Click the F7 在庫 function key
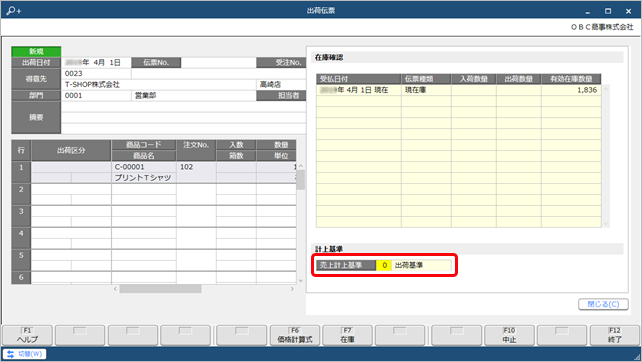 pyautogui.click(x=348, y=335)
